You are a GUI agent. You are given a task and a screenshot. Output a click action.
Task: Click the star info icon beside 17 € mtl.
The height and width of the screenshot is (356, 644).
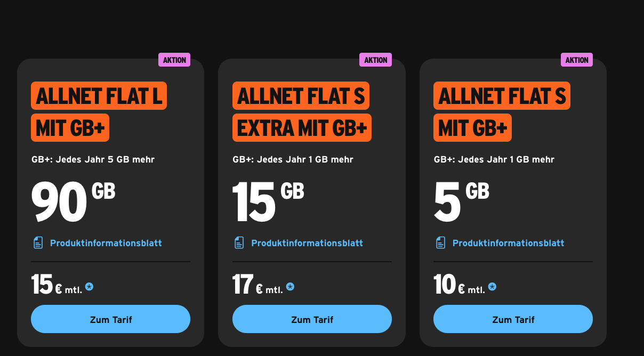[290, 287]
